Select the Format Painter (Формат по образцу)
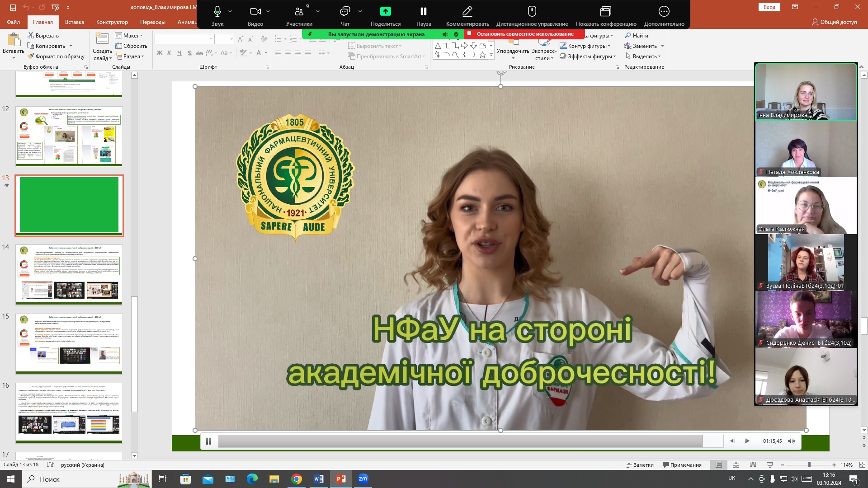Screen dimensions: 868x488 tap(56, 56)
